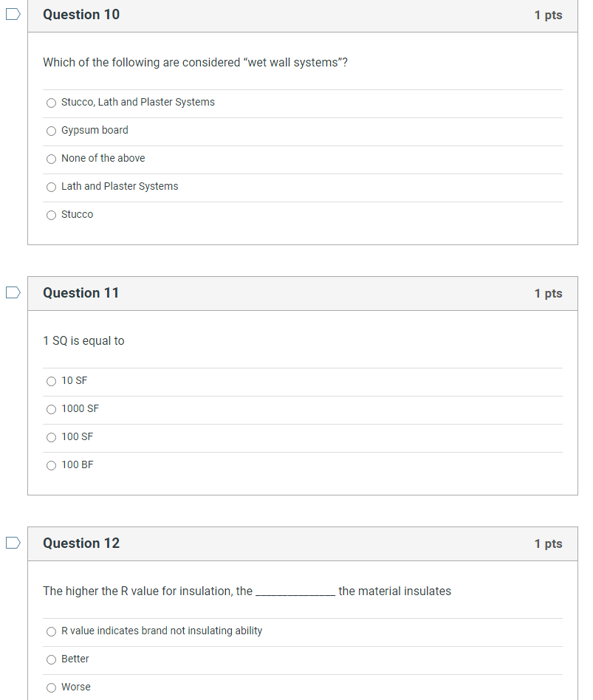Select '10 SF' for Question 11
This screenshot has width=593, height=700.
51,381
